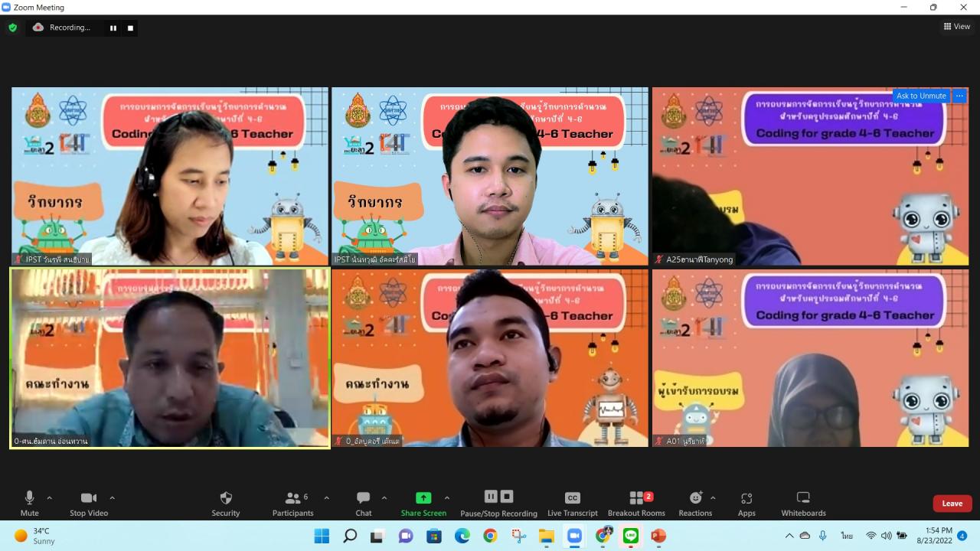
Task: Open notification center badge showing 4
Action: coord(962,536)
